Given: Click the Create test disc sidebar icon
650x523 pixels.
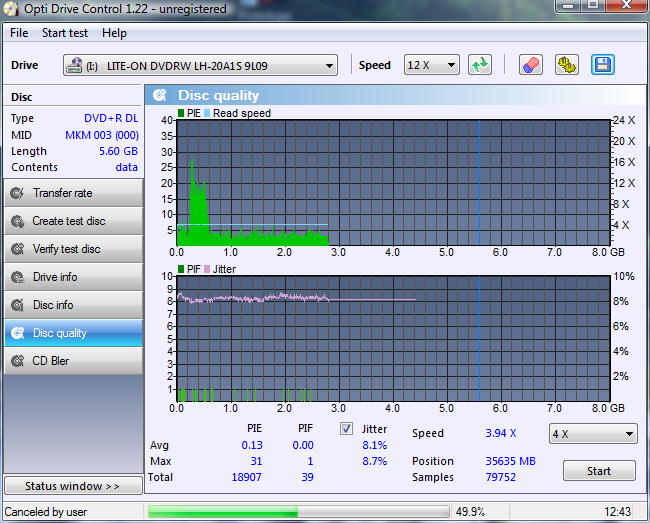Looking at the screenshot, I should tap(17, 221).
